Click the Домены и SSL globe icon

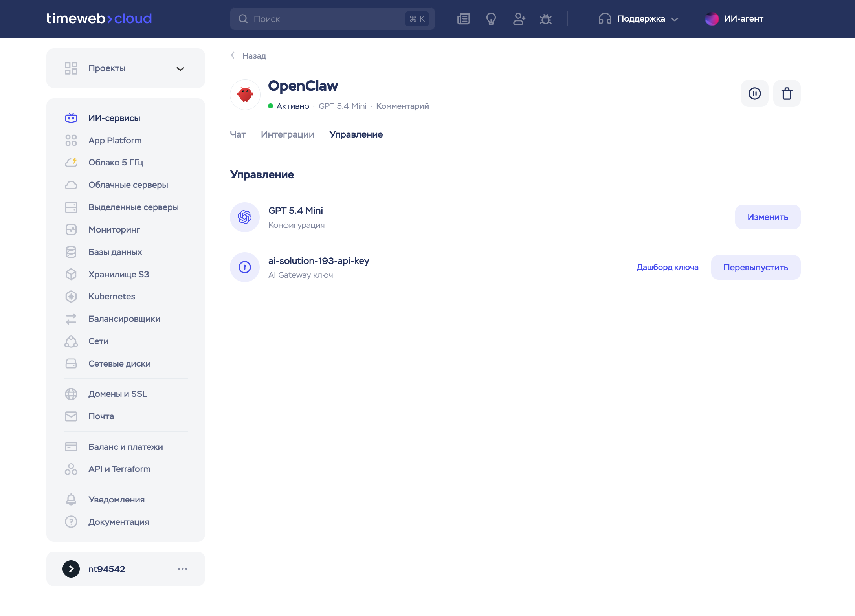coord(71,394)
